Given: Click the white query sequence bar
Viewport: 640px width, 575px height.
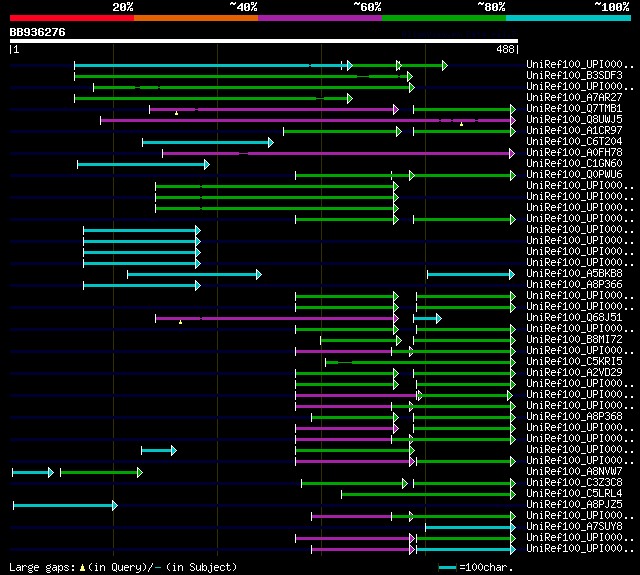Looking at the screenshot, I should [x=264, y=41].
